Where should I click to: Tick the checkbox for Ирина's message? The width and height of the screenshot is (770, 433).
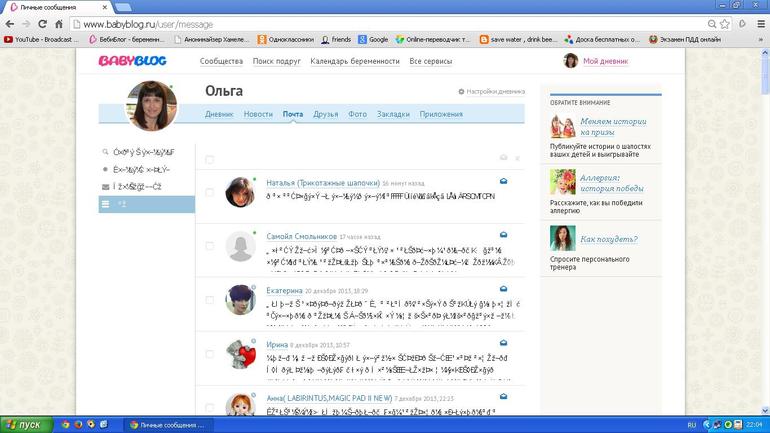[210, 354]
